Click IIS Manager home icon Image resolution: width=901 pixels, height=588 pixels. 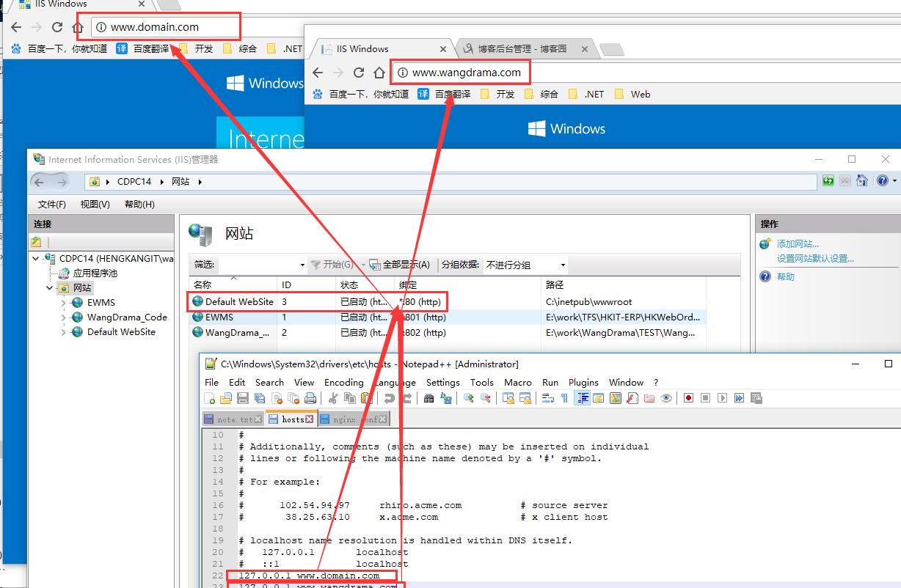pos(862,180)
